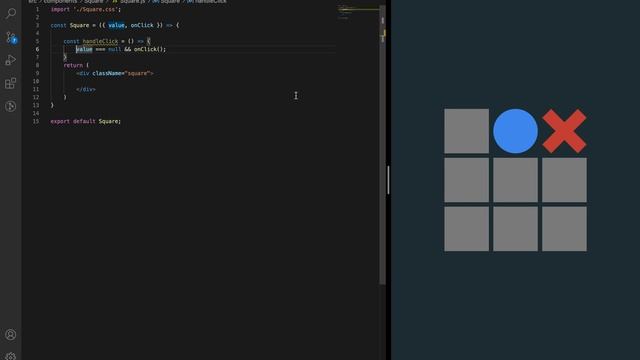This screenshot has height=360, width=640.
Task: Click 'onClick();' call in line 6
Action: [x=150, y=49]
